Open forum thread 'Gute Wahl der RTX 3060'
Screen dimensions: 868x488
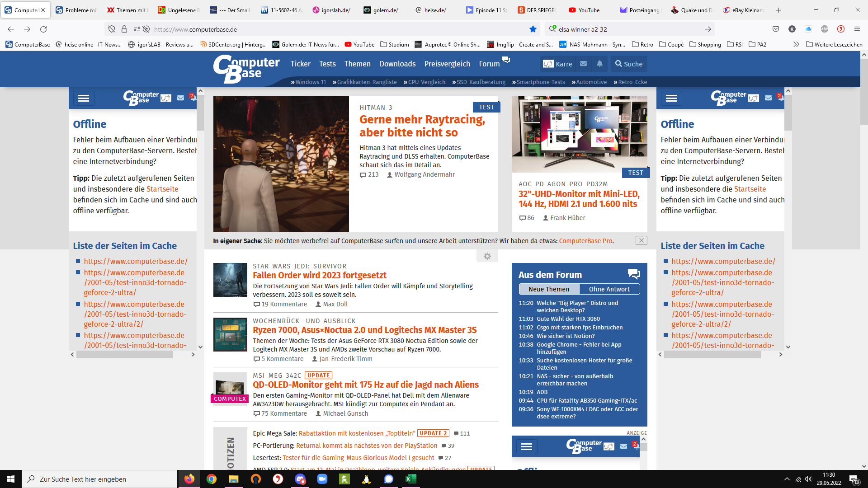pos(568,319)
